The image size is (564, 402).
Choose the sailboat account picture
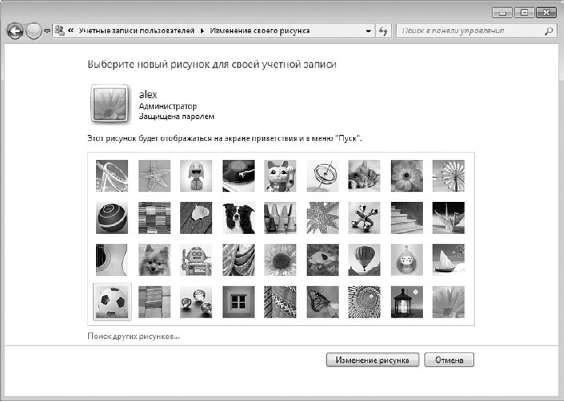click(x=449, y=260)
